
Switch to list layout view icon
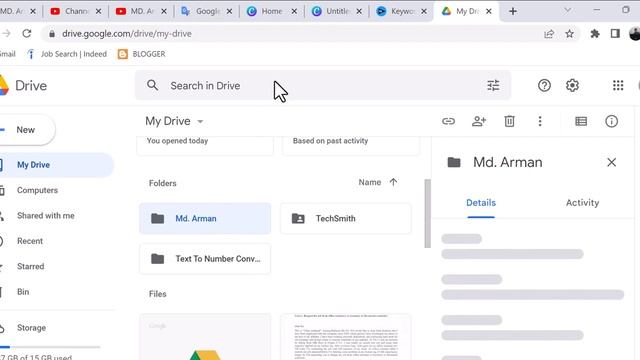coord(581,121)
